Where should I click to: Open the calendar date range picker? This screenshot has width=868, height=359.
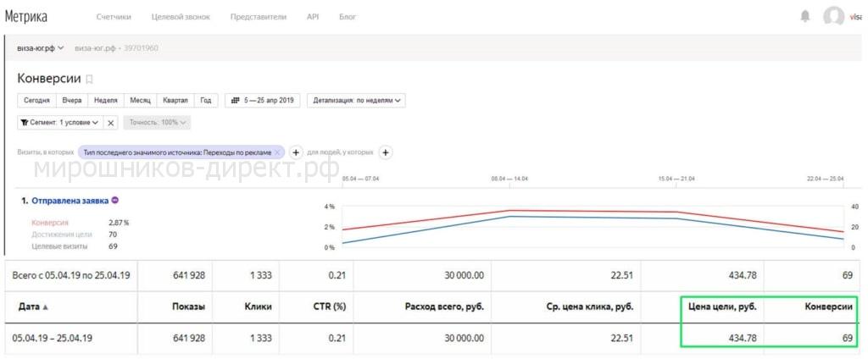click(263, 101)
